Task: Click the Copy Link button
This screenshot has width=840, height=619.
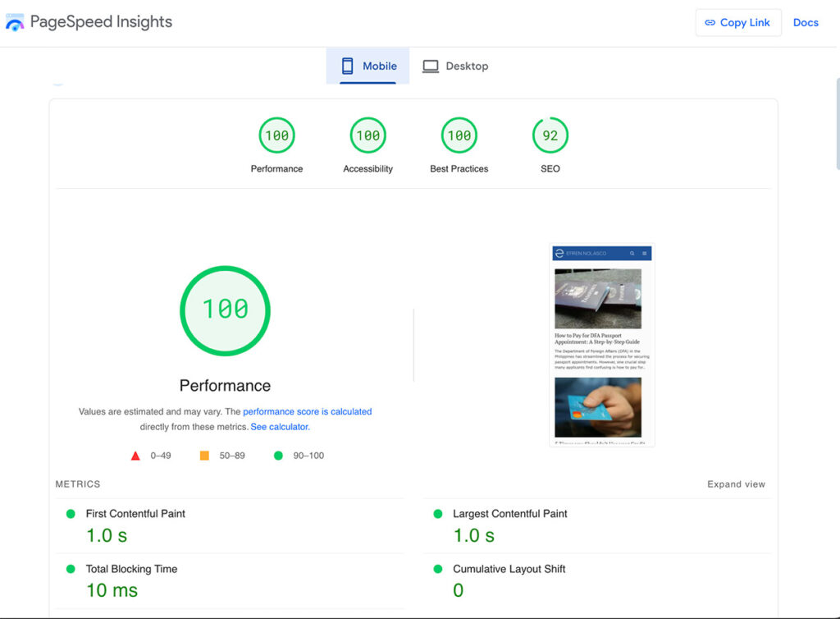Action: (x=737, y=22)
